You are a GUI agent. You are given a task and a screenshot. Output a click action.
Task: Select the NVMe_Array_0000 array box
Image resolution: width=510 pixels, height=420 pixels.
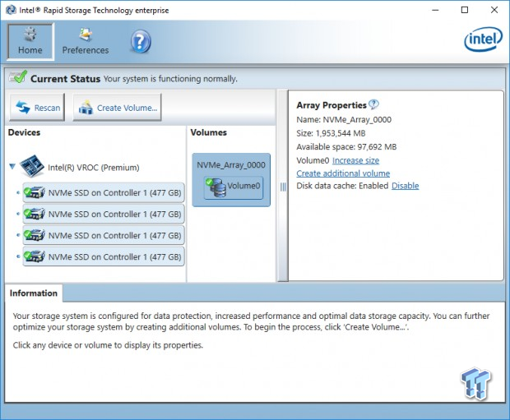tap(231, 180)
